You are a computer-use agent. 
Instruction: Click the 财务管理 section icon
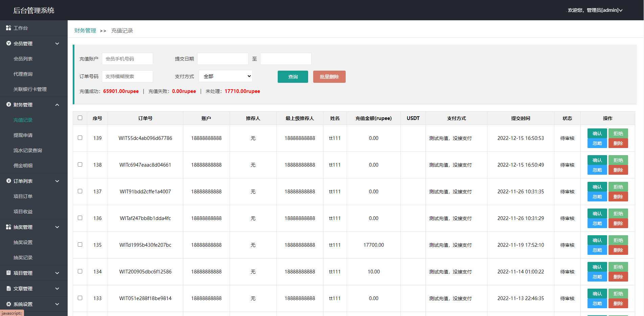8,104
